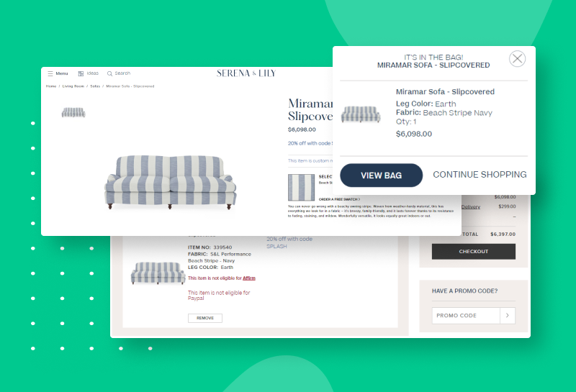The image size is (576, 392).
Task: Click the REMOVE button in bag
Action: click(x=205, y=318)
